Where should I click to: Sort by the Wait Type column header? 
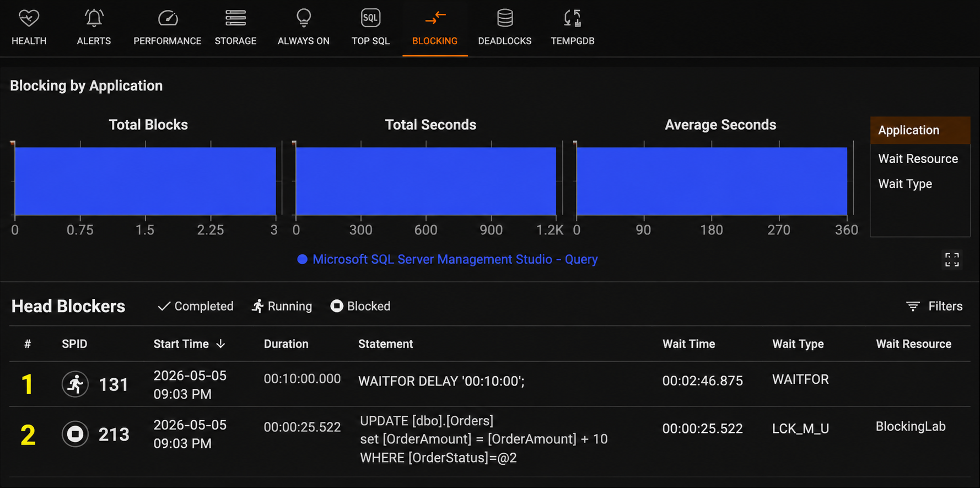[798, 344]
